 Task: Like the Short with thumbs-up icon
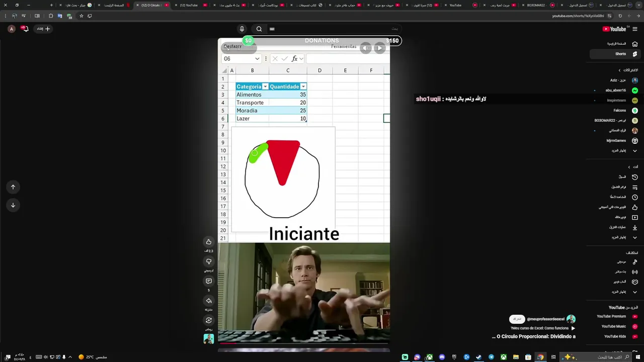click(209, 242)
